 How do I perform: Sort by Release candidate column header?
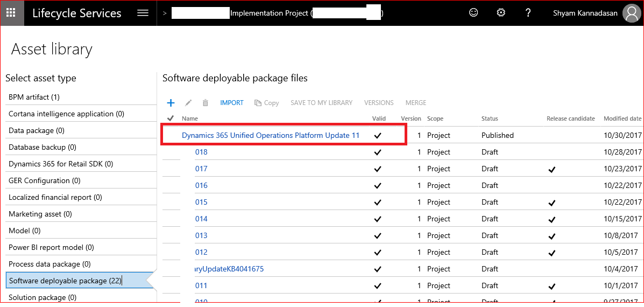(x=570, y=118)
